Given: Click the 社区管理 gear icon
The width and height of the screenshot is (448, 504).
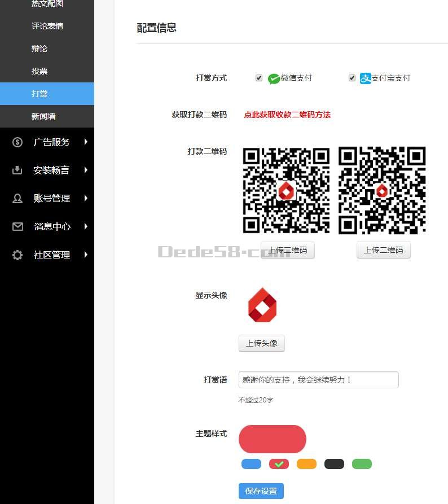Looking at the screenshot, I should 17,255.
